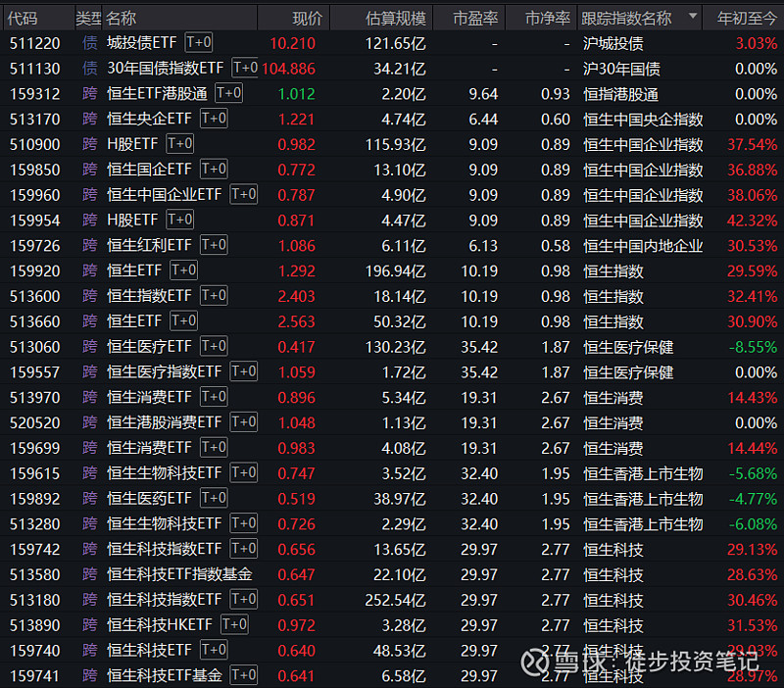Select the code 513660 cell

[x=35, y=321]
